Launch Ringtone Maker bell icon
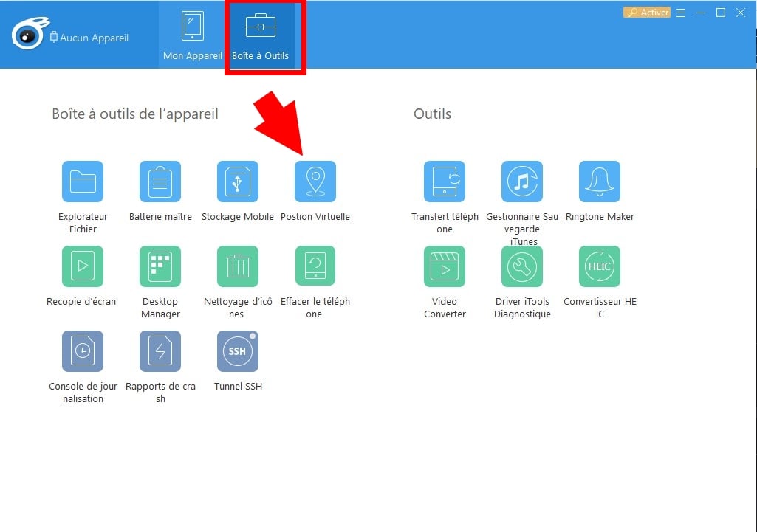757x532 pixels. pos(600,182)
